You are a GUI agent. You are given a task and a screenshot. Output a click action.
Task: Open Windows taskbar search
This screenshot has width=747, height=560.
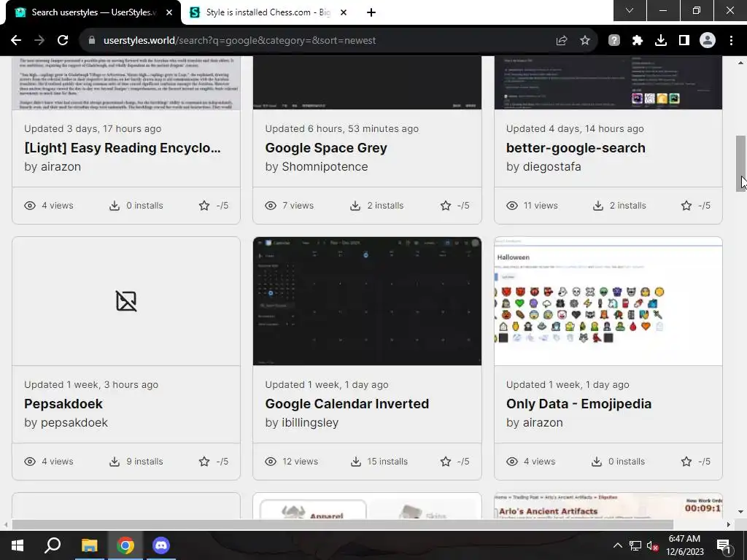tap(53, 545)
